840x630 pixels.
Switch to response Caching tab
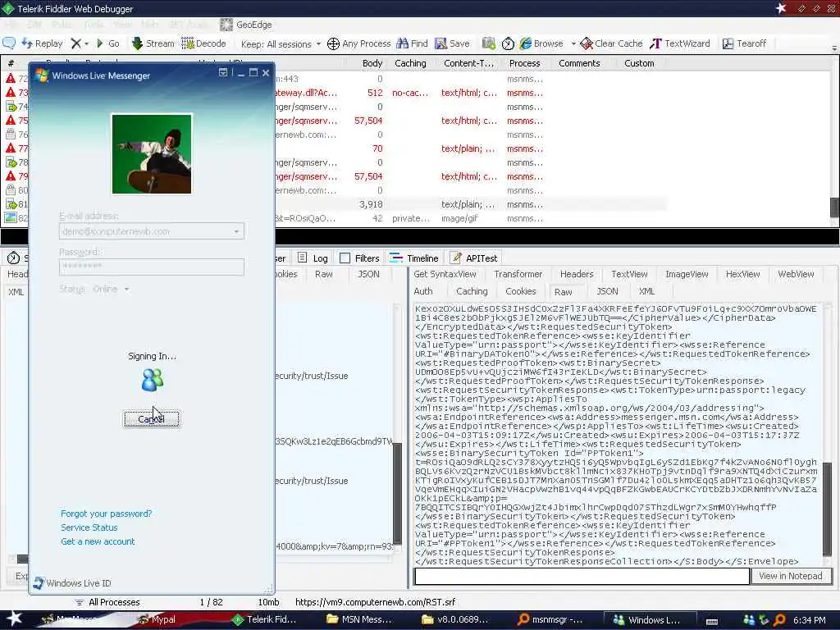pos(472,291)
